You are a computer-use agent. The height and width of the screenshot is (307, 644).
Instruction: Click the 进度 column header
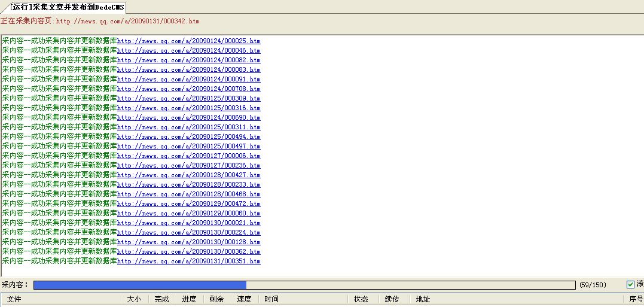189,299
